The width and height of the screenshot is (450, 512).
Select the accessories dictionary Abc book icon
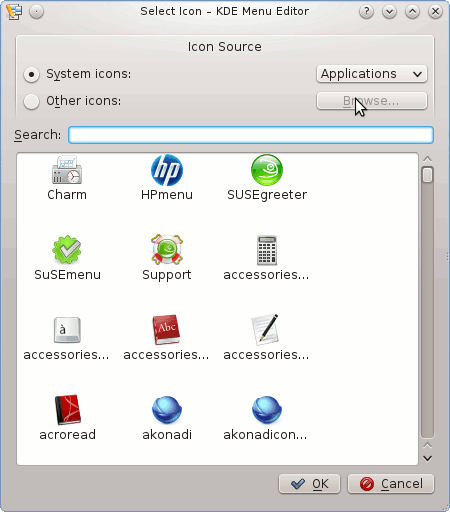(x=166, y=330)
